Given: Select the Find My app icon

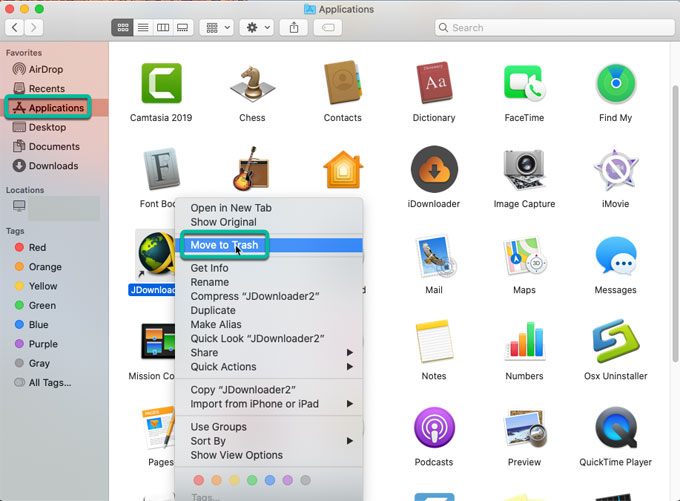Looking at the screenshot, I should tap(615, 84).
